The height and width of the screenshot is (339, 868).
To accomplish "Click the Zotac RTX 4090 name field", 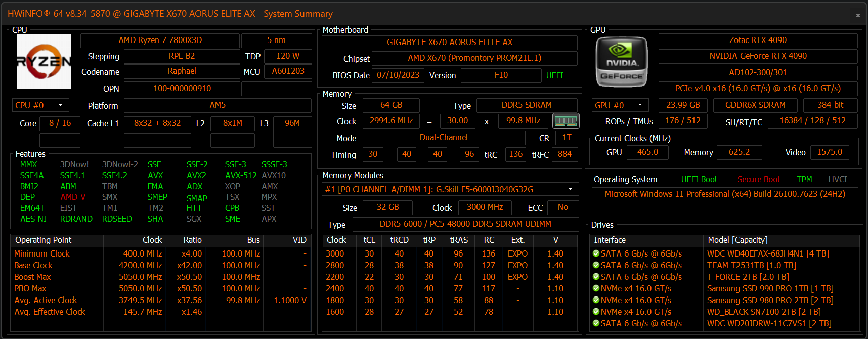I will tap(758, 40).
